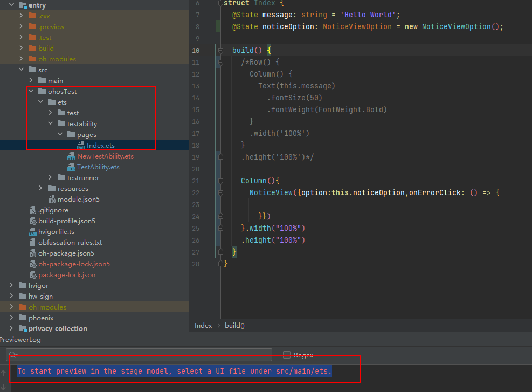
Task: Click the down arrow in PreviewerLog
Action: click(3, 387)
